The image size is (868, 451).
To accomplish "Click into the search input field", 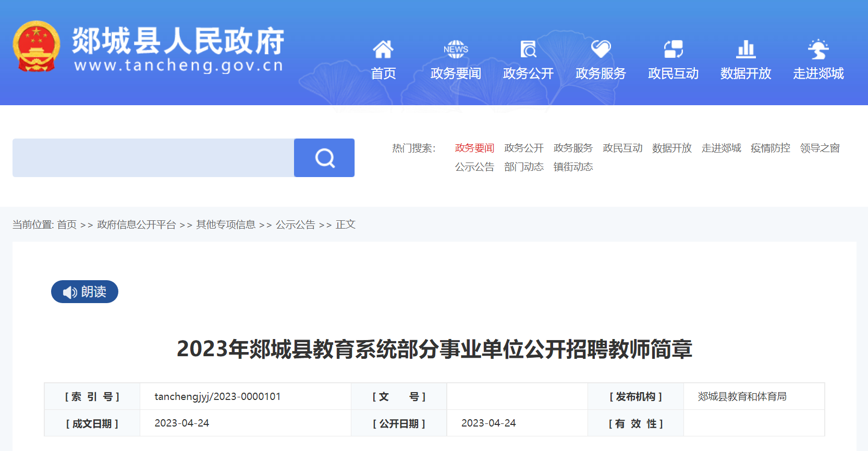I will click(153, 158).
